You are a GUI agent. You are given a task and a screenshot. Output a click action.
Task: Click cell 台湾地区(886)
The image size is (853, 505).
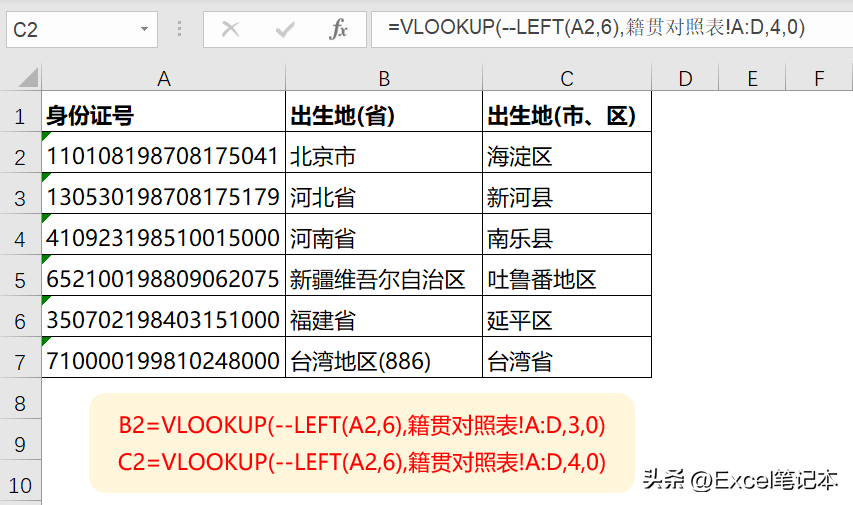[x=384, y=357]
